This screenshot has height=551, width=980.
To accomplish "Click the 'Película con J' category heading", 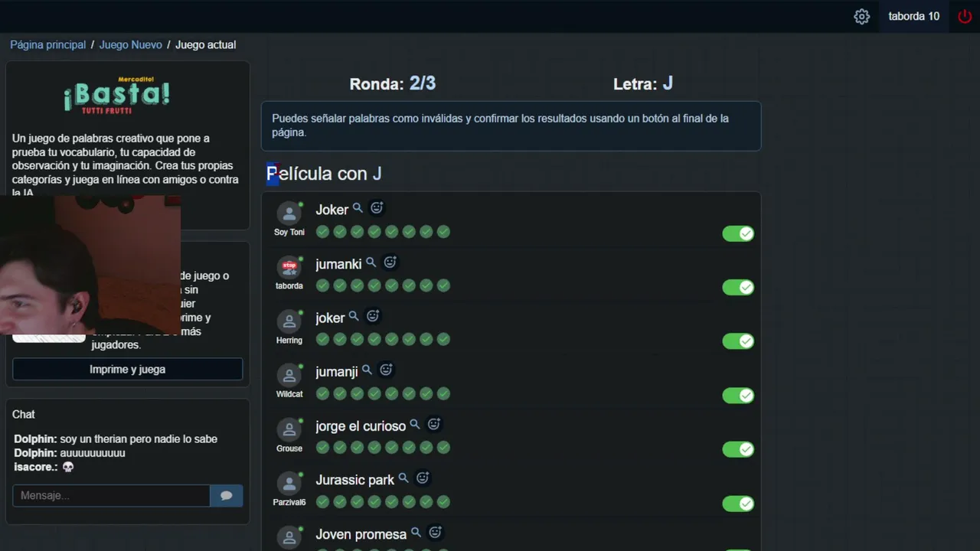I will (x=324, y=174).
